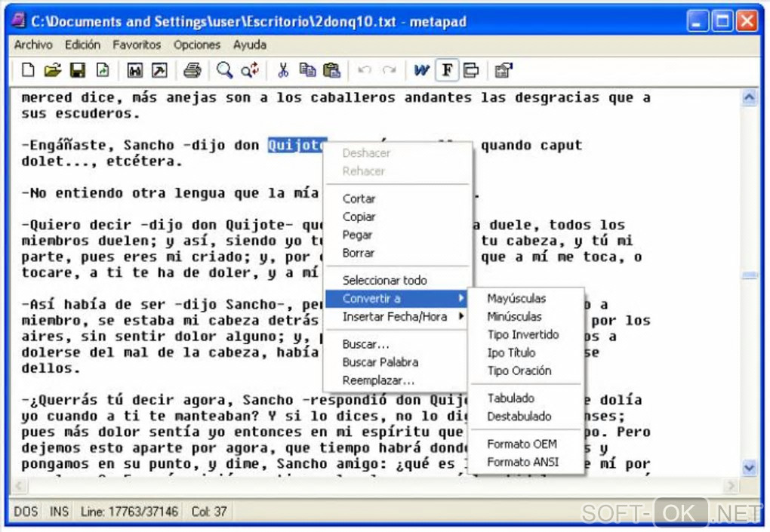
Task: Create a new file with toolbar icon
Action: pos(28,71)
